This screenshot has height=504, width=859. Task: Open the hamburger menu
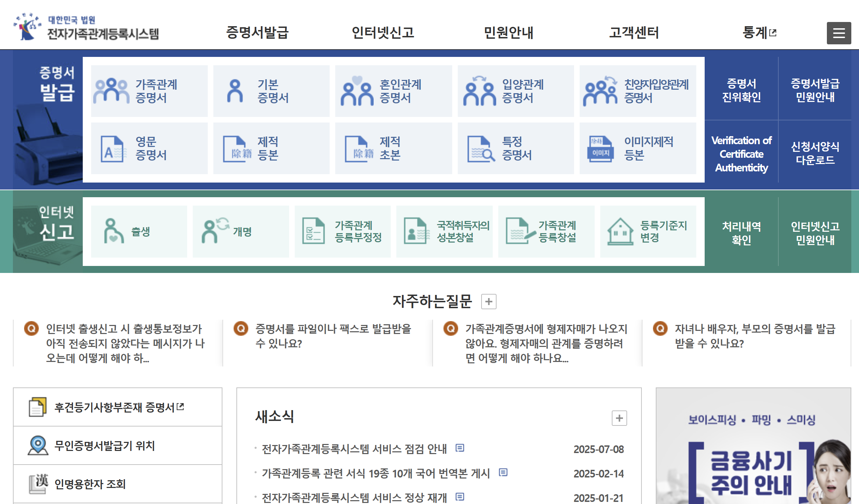point(838,32)
